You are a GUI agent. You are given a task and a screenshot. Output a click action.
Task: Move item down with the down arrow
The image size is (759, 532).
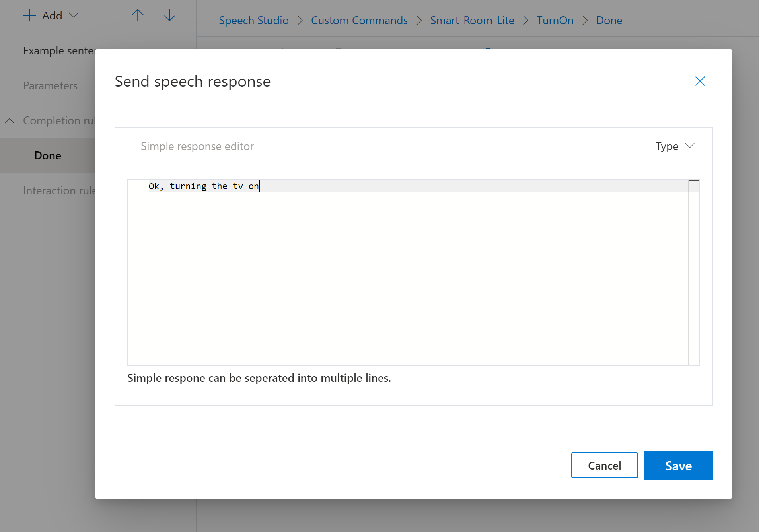[169, 16]
